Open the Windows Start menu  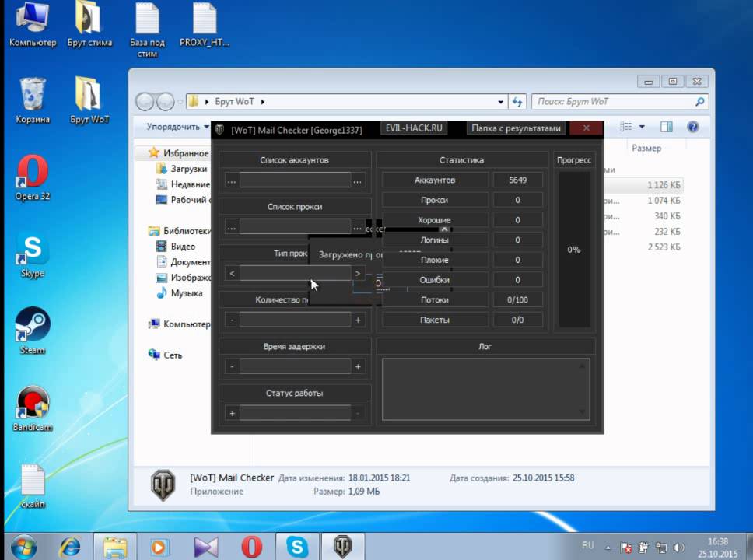point(23,547)
